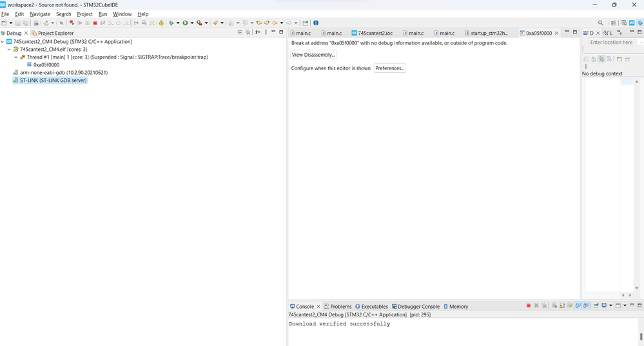The image size is (644, 346).
Task: Switch to the Memory tab
Action: (456, 306)
